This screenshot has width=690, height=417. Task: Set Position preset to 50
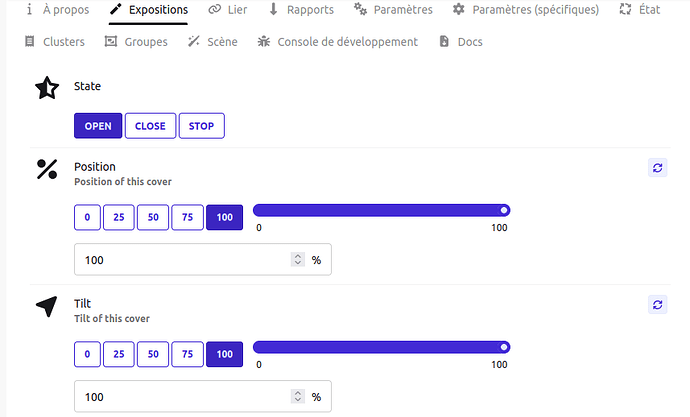[153, 217]
